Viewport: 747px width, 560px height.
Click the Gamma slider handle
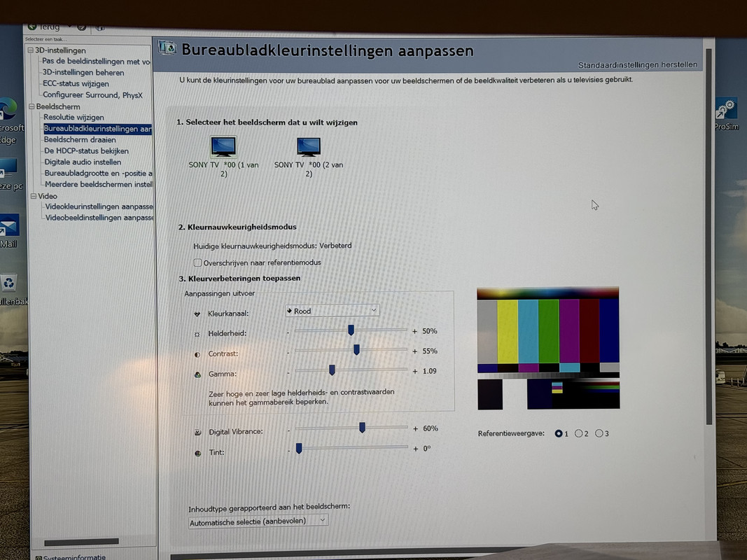click(332, 370)
